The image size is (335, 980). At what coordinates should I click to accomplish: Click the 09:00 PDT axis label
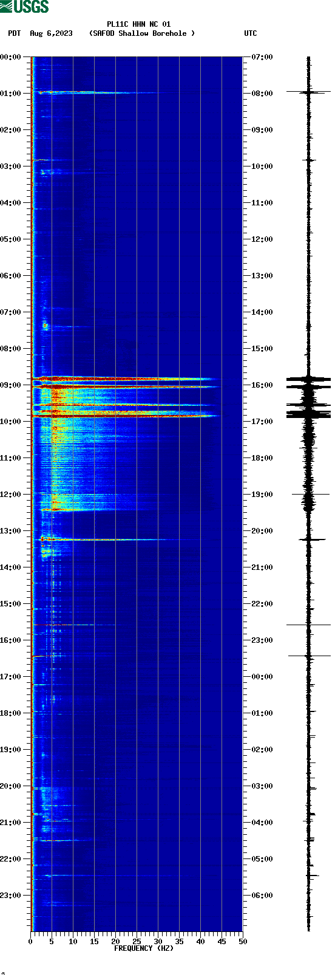(10, 385)
